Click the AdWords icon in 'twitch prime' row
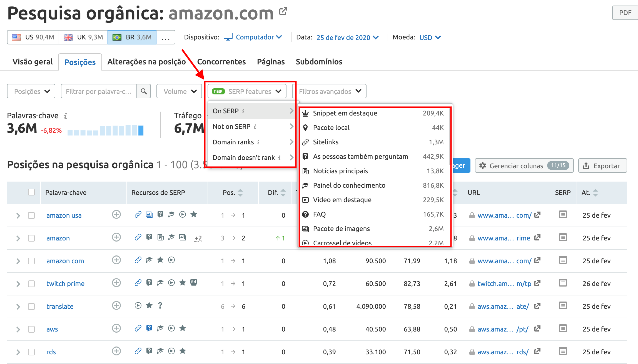 pyautogui.click(x=194, y=283)
